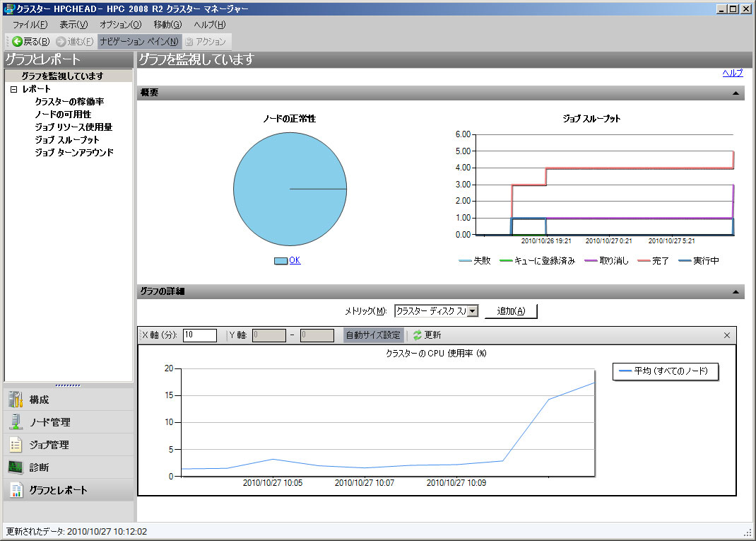
Task: Click the green Back arrow icon
Action: tap(17, 42)
